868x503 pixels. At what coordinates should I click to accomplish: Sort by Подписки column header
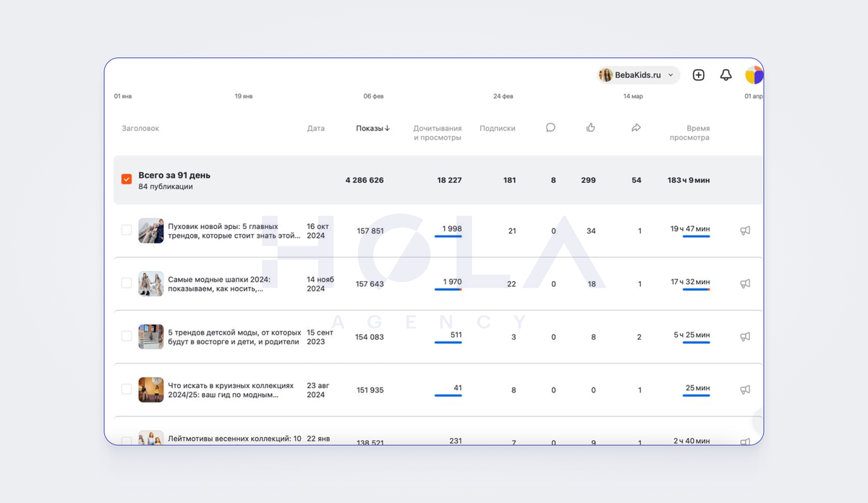(498, 128)
